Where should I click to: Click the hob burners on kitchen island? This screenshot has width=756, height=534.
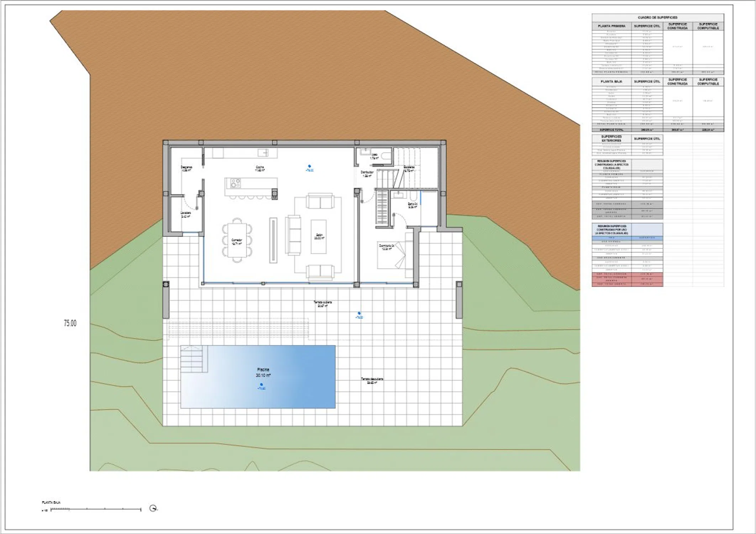[235, 184]
